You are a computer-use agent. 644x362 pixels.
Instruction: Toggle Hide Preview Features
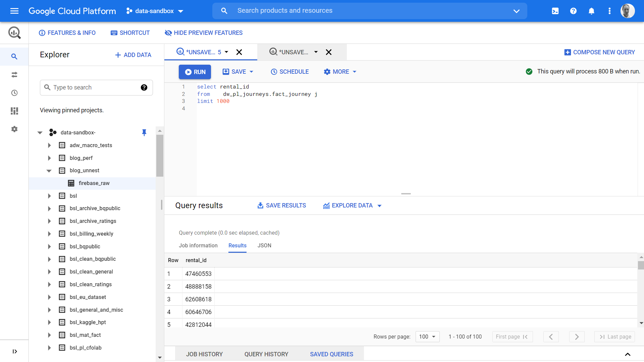[x=204, y=33]
